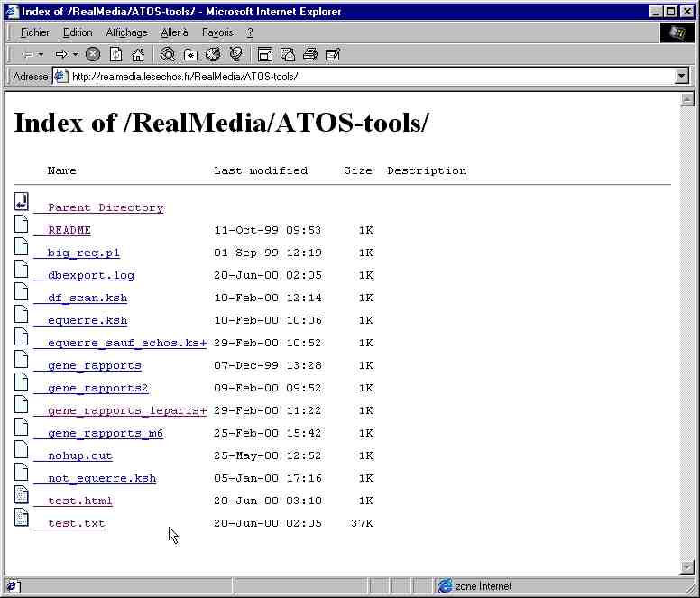The width and height of the screenshot is (700, 598).
Task: Click the vertical scrollbar up arrow
Action: point(687,98)
